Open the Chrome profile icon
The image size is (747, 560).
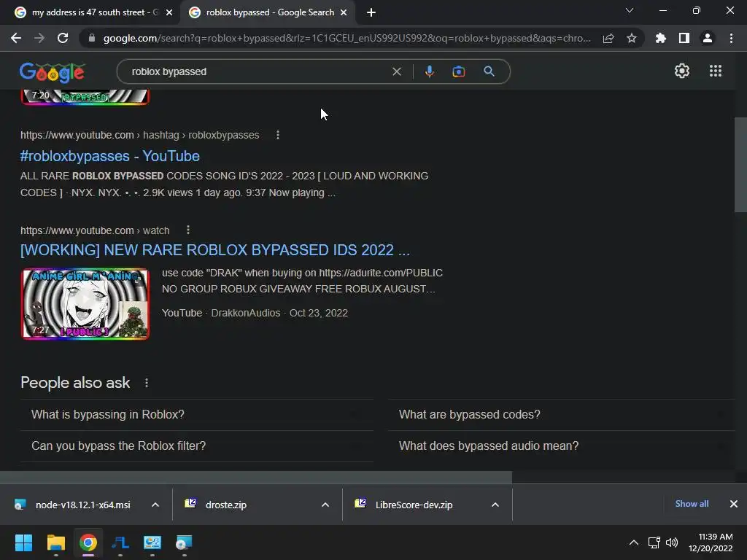[708, 38]
